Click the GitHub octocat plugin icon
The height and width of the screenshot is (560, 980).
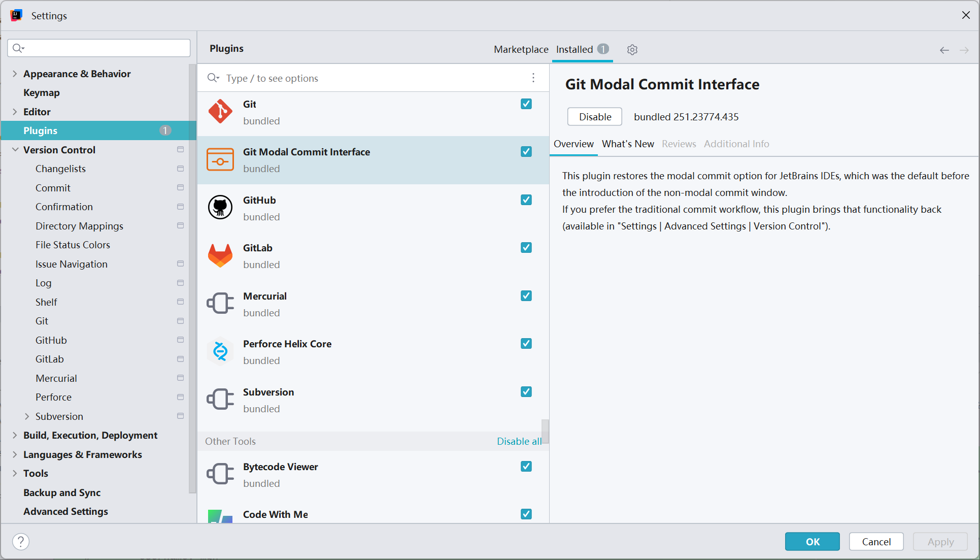(220, 208)
